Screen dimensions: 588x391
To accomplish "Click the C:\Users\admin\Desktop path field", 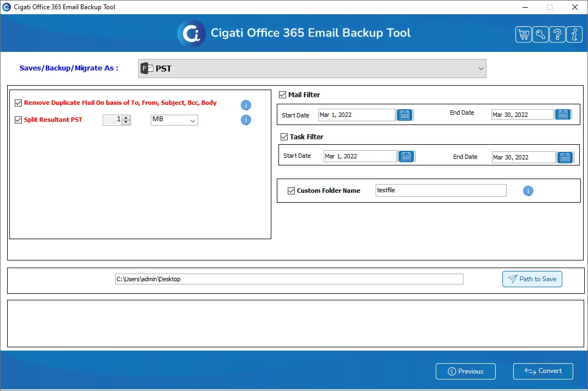I will [289, 279].
